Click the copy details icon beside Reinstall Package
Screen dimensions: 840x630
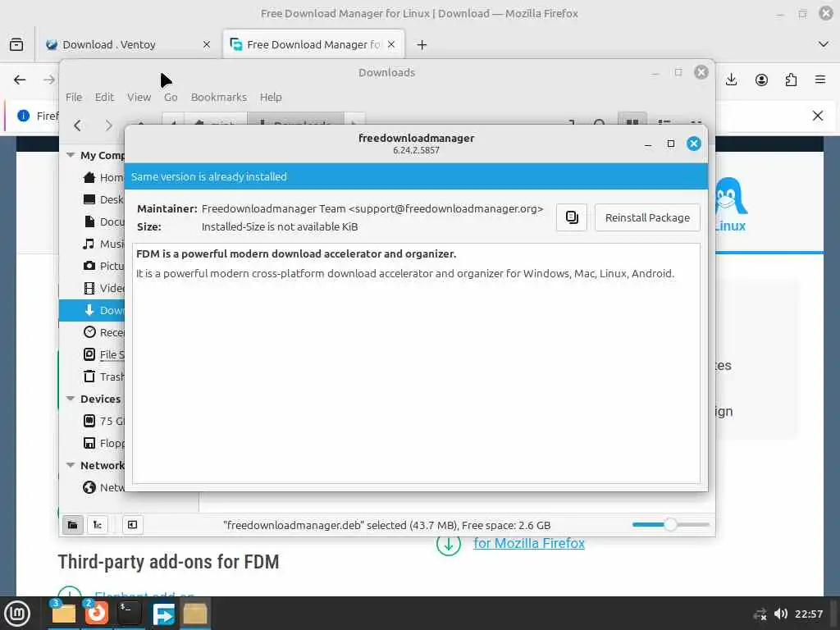click(x=572, y=217)
